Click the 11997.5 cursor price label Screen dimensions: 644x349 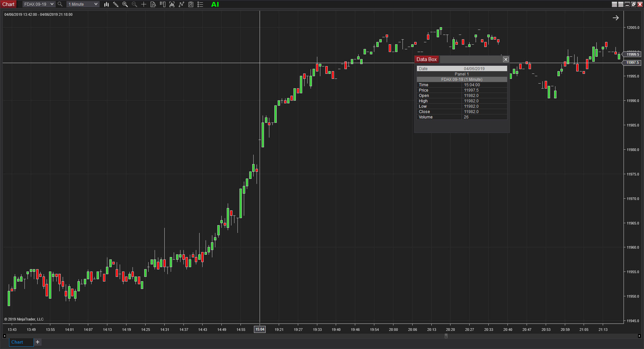(x=632, y=63)
